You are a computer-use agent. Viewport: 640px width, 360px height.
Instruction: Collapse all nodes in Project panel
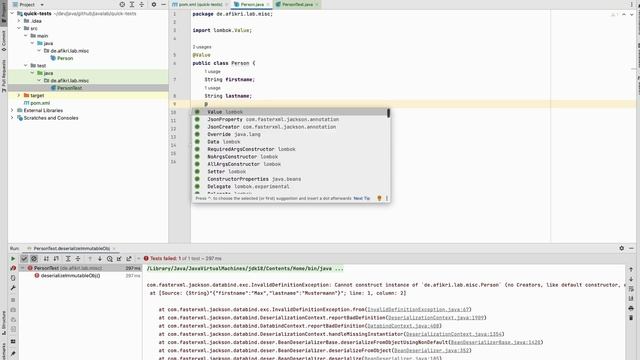[142, 4]
